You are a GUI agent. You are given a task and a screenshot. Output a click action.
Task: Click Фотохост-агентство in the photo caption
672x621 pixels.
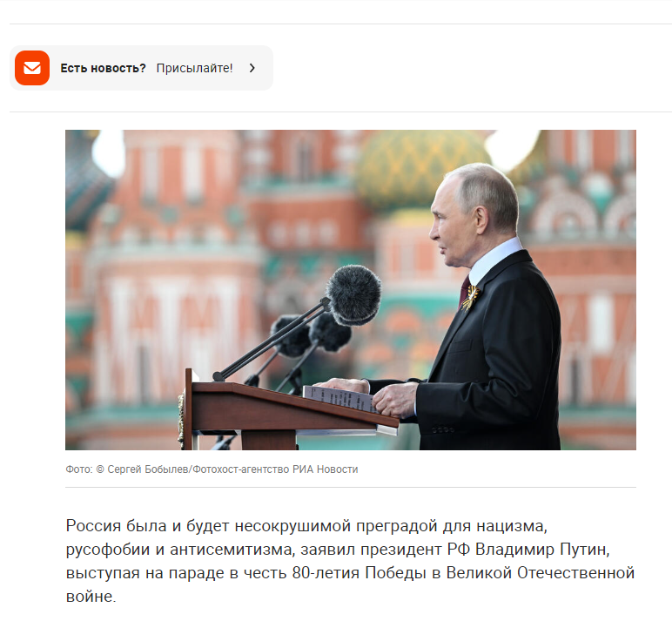pyautogui.click(x=241, y=469)
